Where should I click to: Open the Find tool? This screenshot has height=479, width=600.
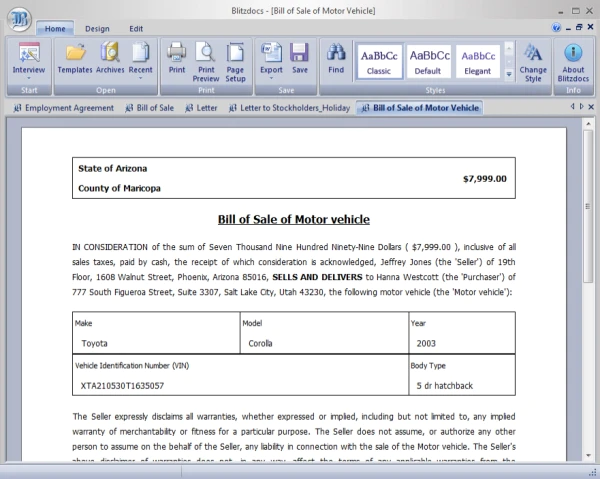click(x=336, y=58)
